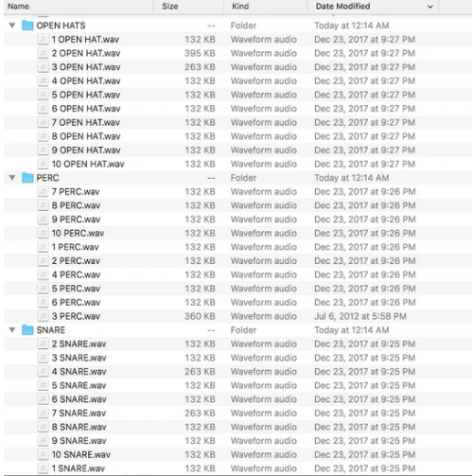Sort by the Size column header

[x=170, y=7]
